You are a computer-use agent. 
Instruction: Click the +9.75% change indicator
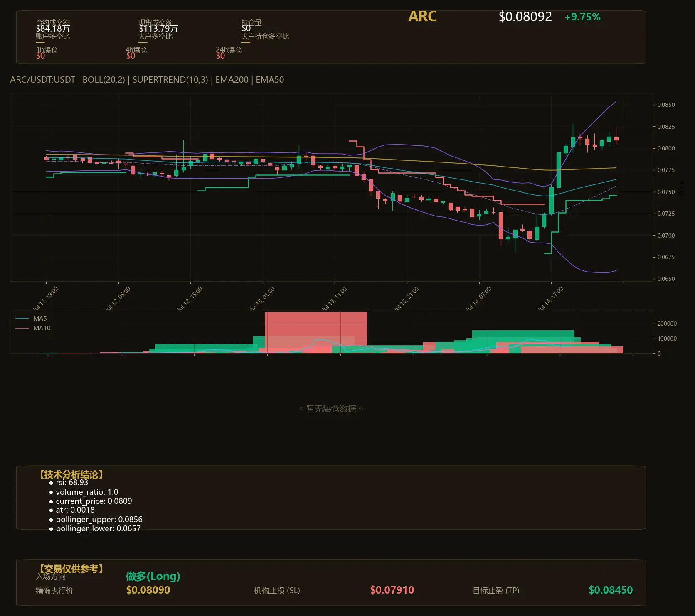tap(582, 17)
